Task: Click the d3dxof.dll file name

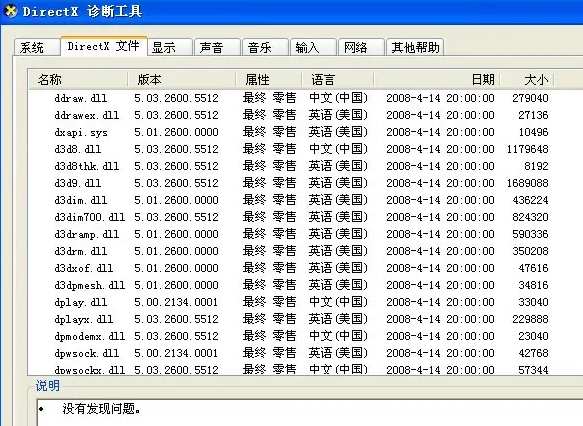Action: pos(84,268)
